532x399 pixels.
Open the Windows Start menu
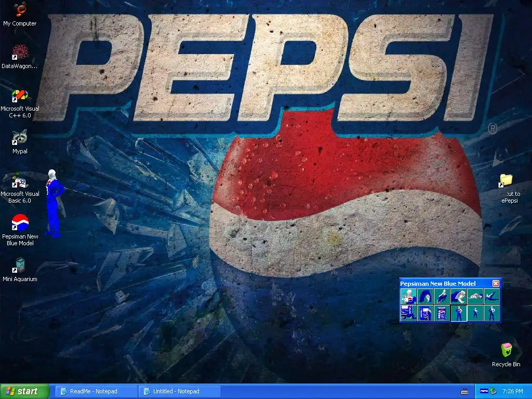click(x=25, y=391)
